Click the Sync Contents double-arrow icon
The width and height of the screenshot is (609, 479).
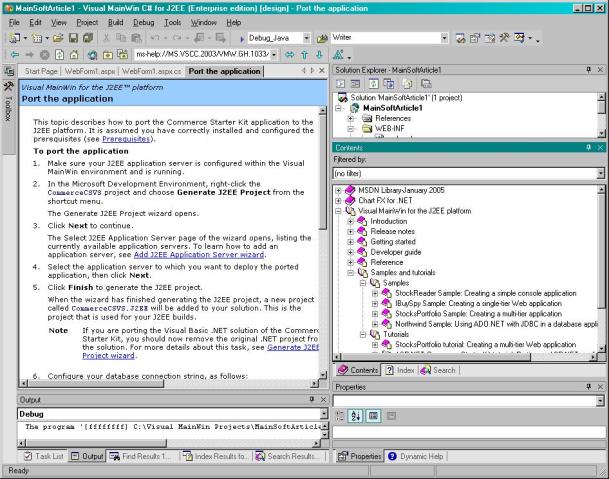coord(289,55)
